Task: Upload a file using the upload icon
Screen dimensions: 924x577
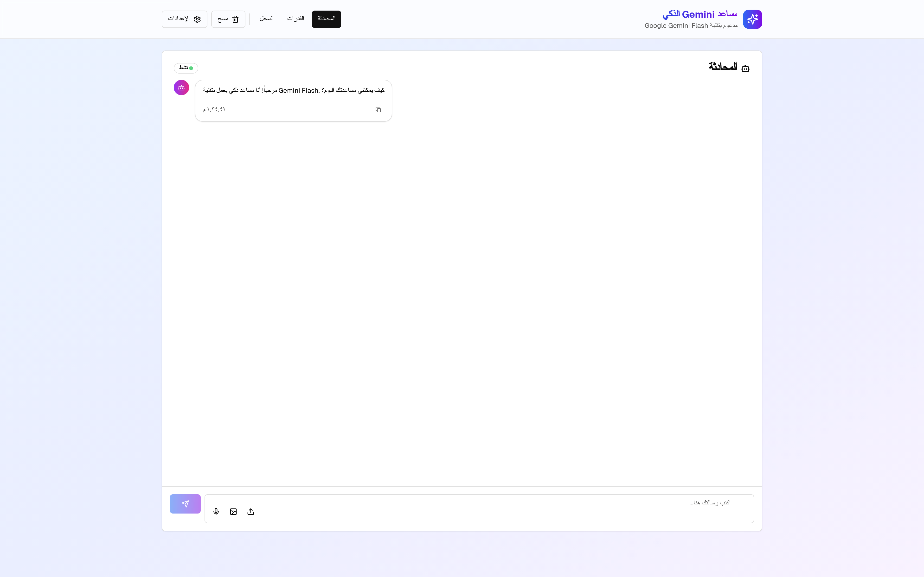Action: [250, 512]
